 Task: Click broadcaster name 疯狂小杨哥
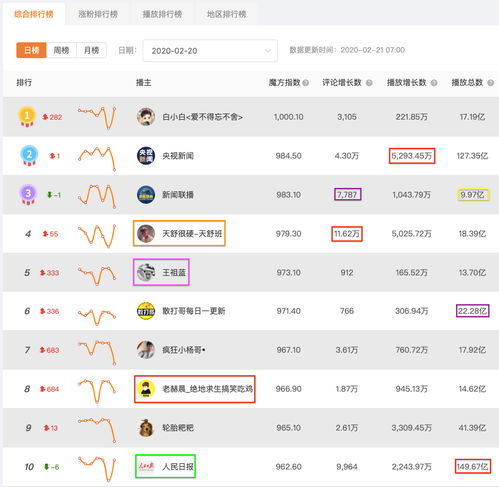coord(184,350)
